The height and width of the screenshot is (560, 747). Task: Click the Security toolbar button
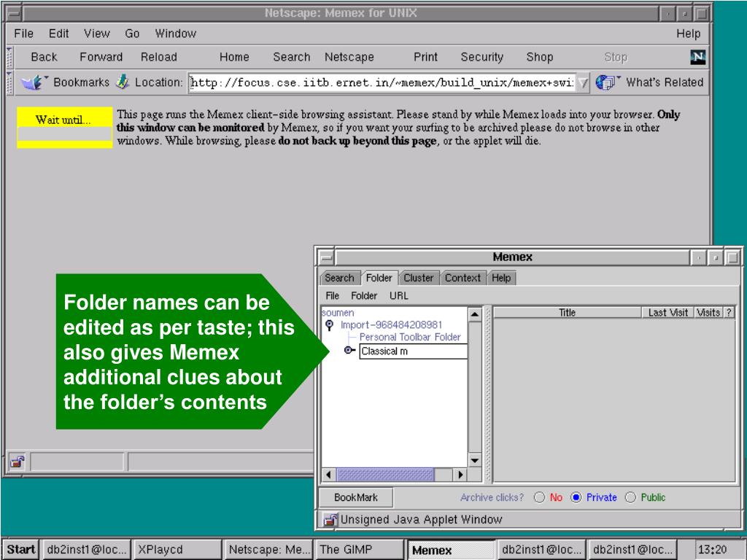pyautogui.click(x=481, y=57)
